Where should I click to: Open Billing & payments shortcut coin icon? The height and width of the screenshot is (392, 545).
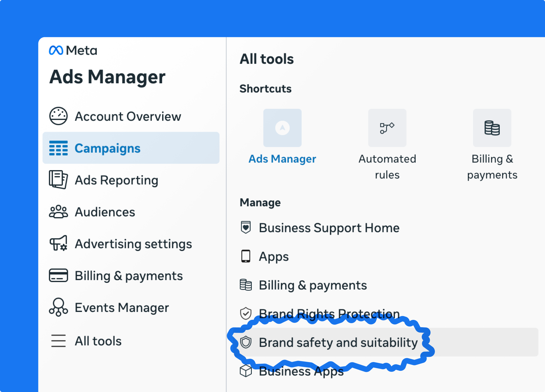(x=492, y=128)
